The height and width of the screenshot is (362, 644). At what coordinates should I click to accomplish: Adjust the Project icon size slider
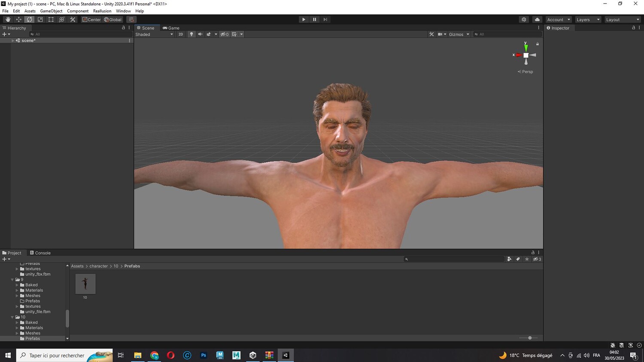coord(530,338)
